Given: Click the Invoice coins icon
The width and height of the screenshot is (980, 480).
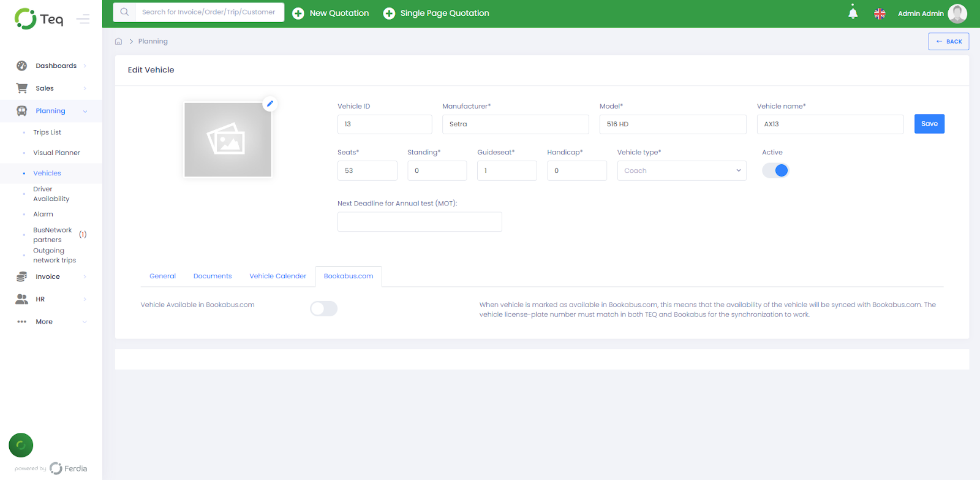Looking at the screenshot, I should click(22, 276).
